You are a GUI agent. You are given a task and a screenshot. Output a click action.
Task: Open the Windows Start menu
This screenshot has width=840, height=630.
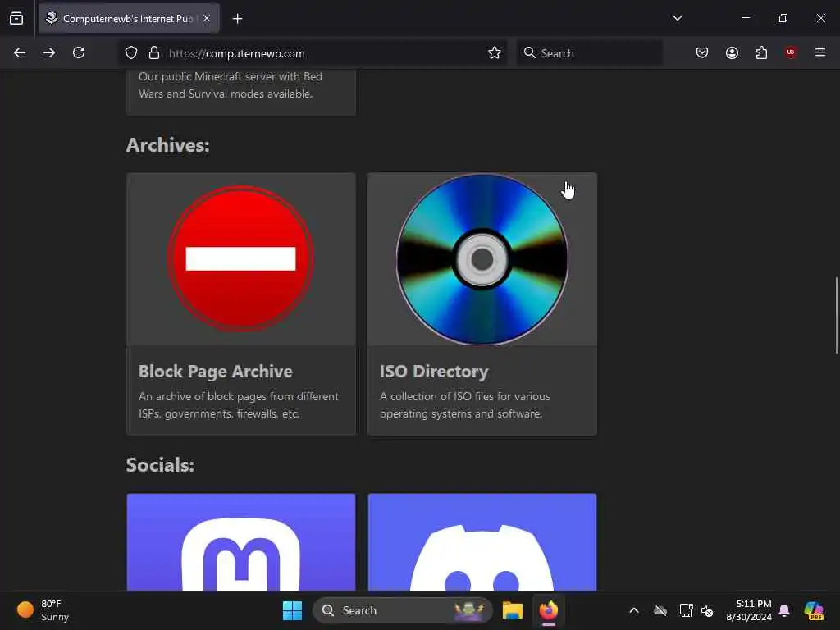coord(293,610)
